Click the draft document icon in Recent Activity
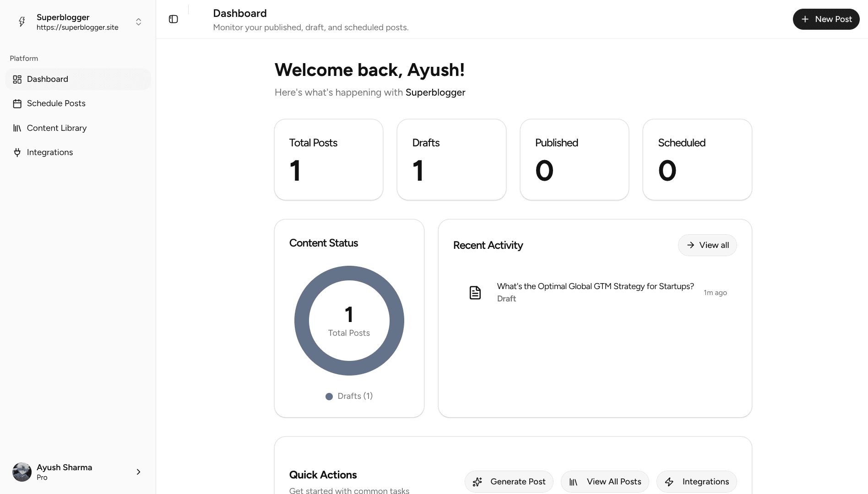The image size is (868, 494). tap(475, 293)
